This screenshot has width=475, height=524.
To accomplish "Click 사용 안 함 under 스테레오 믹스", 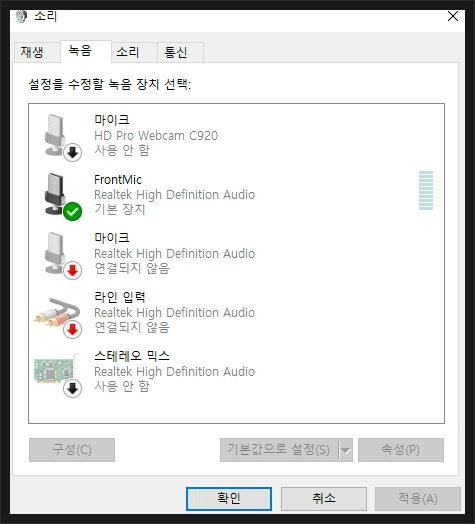I will (x=122, y=387).
